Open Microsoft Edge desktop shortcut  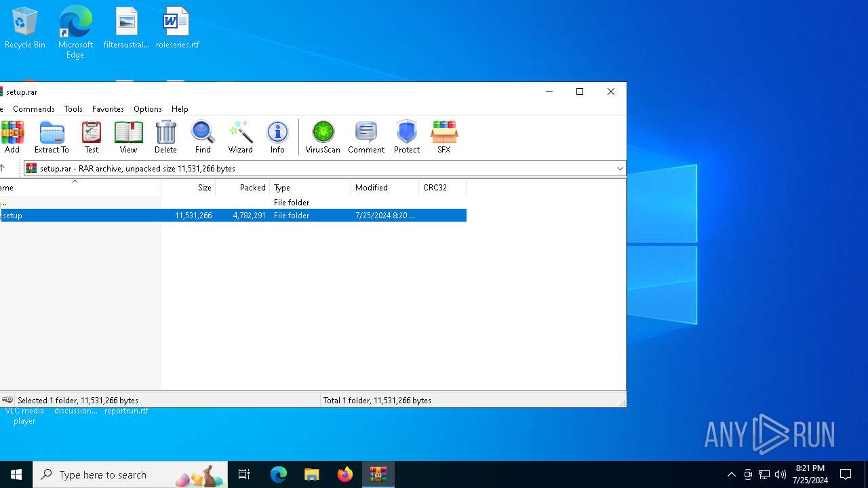75,32
